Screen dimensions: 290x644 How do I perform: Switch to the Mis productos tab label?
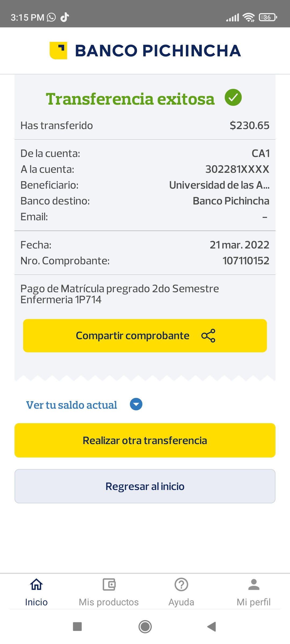point(109,602)
